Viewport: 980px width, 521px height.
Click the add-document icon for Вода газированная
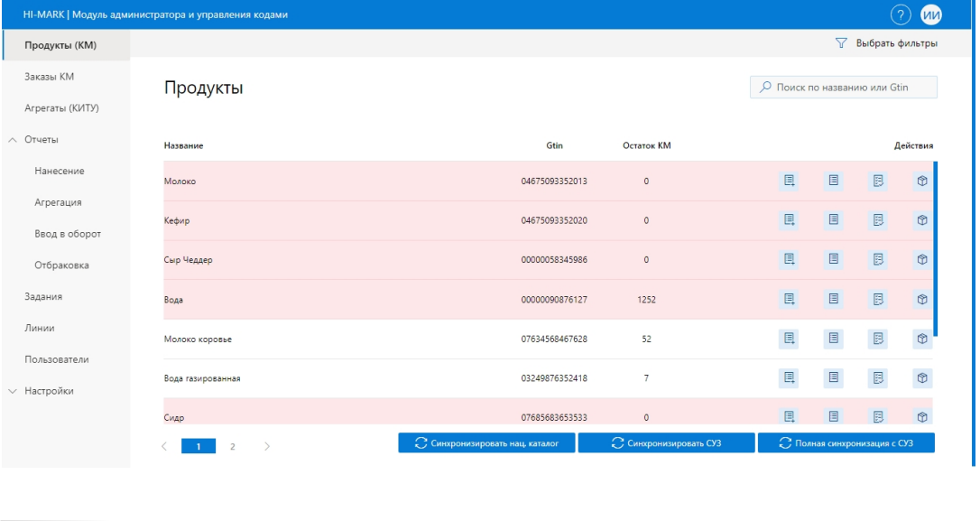tap(789, 377)
